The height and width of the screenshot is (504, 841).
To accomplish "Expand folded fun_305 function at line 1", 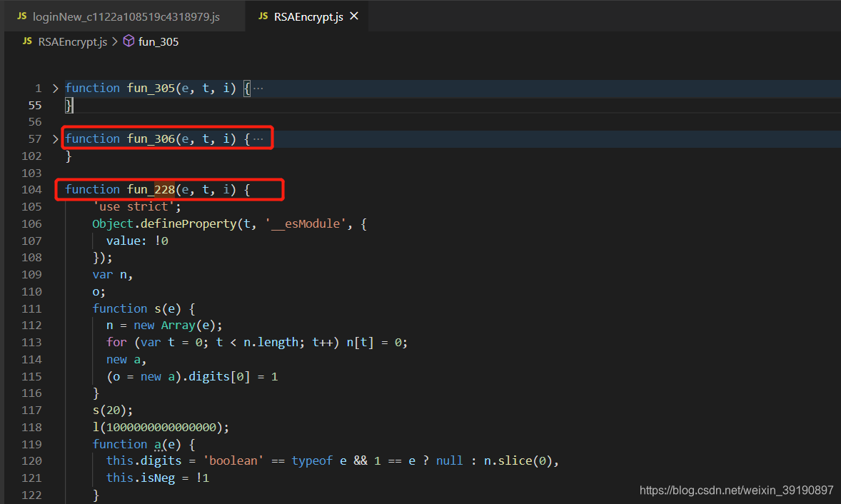I will coord(55,88).
